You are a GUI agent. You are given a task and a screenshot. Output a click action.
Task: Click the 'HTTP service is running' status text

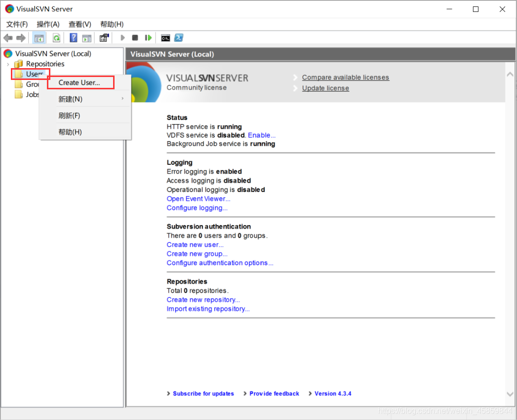pos(204,127)
